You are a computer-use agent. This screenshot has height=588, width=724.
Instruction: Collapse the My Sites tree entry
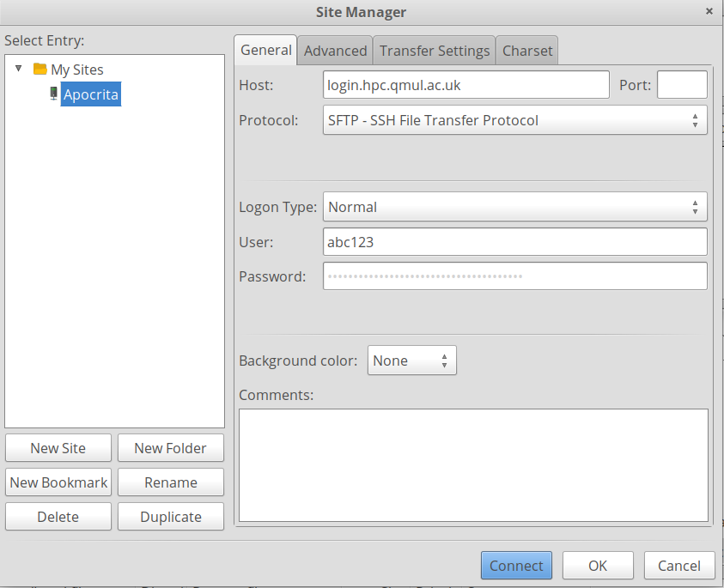18,69
